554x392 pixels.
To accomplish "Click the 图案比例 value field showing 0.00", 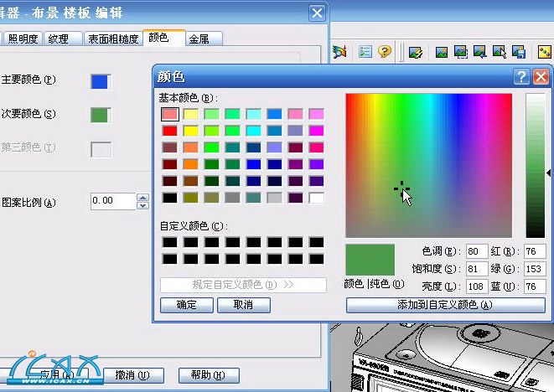I will [x=113, y=201].
